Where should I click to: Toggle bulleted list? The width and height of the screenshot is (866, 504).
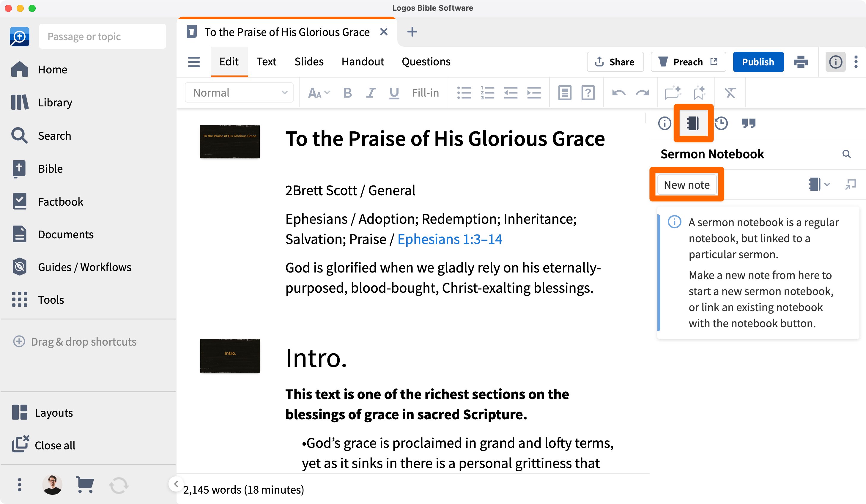click(464, 93)
